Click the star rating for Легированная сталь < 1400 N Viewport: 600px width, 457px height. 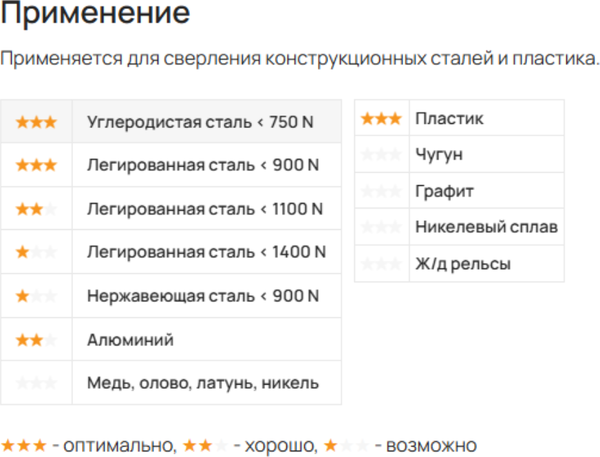pyautogui.click(x=36, y=252)
